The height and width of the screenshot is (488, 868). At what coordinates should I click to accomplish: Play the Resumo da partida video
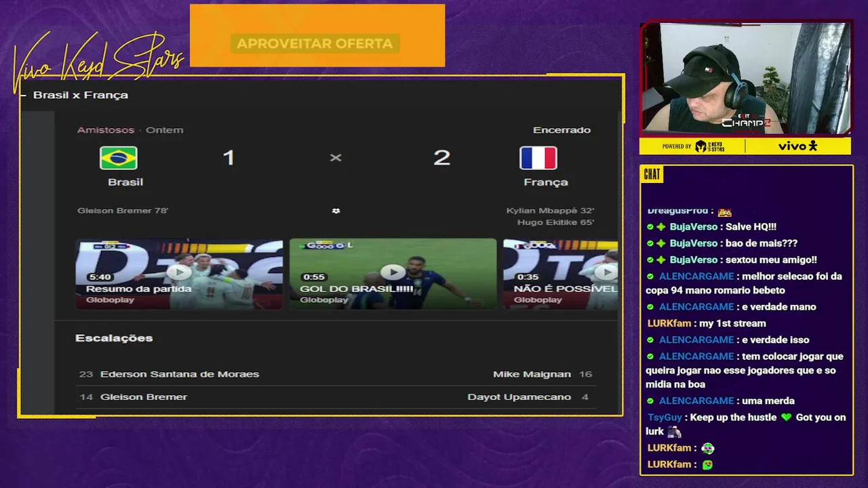(179, 272)
